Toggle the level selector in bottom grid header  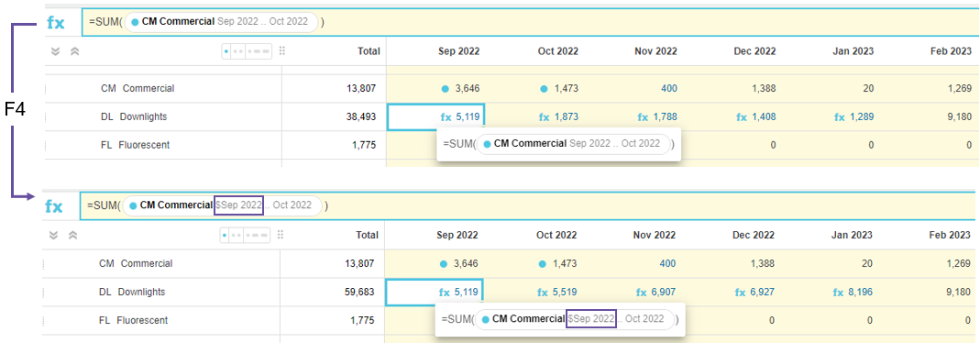pos(246,235)
